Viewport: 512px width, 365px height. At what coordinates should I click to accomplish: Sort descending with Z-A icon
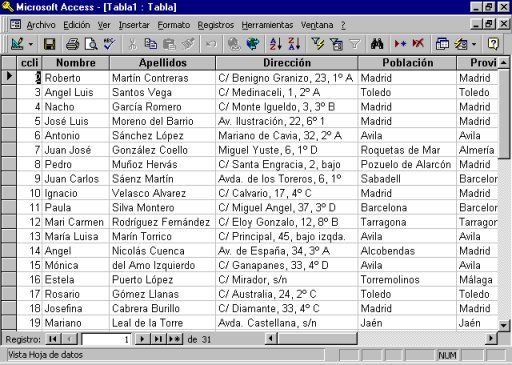click(x=294, y=44)
